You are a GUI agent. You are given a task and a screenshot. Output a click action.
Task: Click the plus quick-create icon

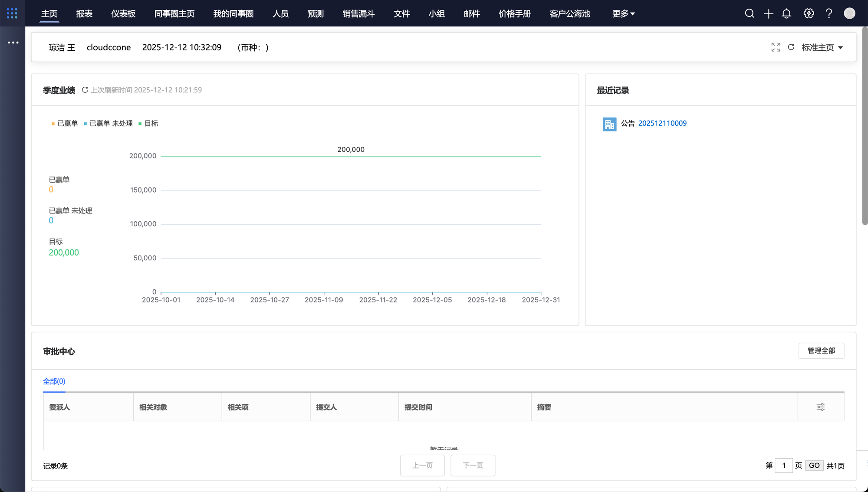click(769, 14)
